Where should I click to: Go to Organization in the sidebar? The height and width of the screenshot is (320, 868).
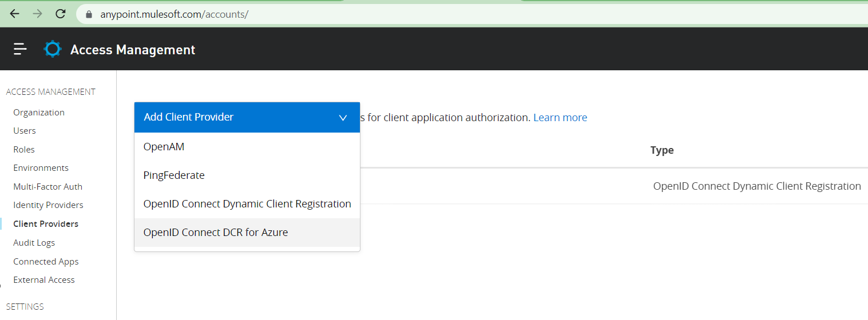pyautogui.click(x=39, y=113)
